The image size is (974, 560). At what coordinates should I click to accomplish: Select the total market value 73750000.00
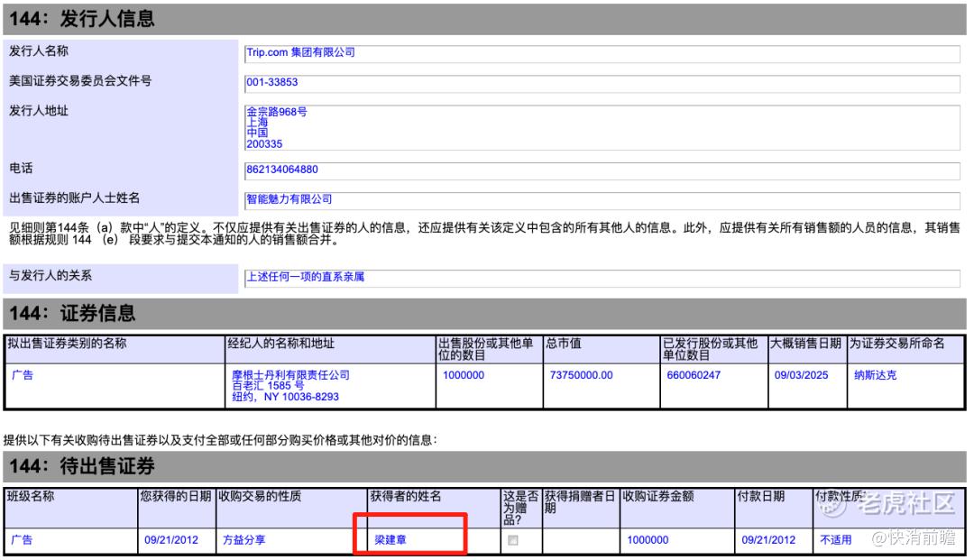(582, 375)
